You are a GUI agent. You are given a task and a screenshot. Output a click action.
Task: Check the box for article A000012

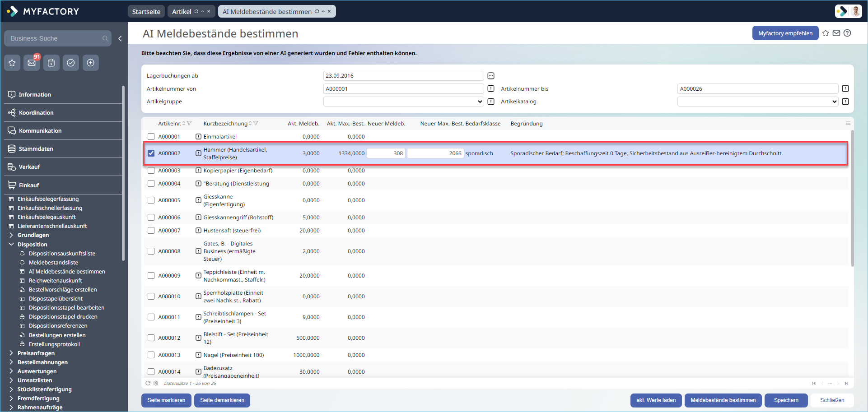[151, 338]
